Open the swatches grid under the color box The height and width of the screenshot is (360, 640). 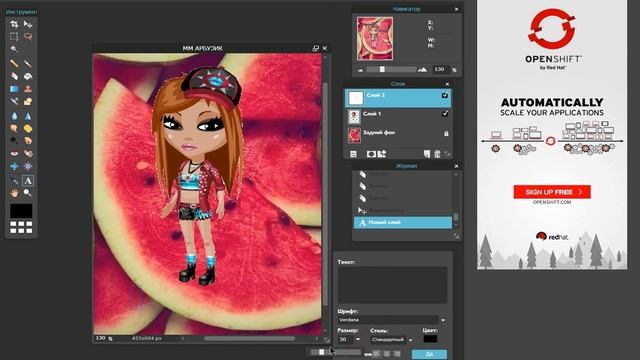[21, 227]
